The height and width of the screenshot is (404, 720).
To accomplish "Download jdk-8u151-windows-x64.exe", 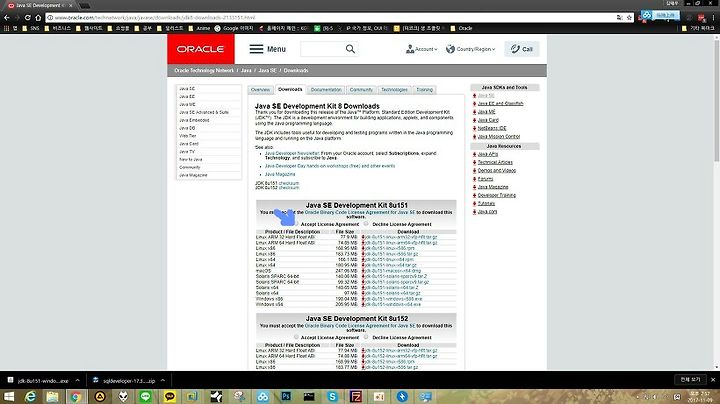I will [x=392, y=304].
